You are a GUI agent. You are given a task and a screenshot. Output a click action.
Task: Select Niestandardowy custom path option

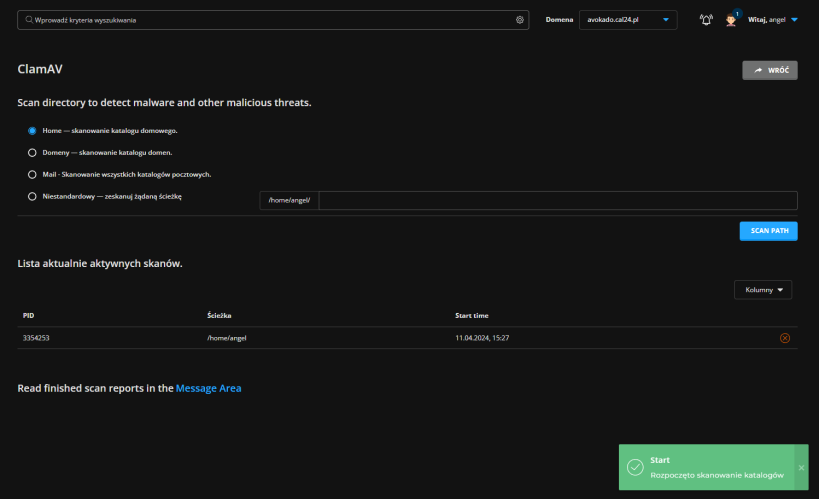[32, 196]
